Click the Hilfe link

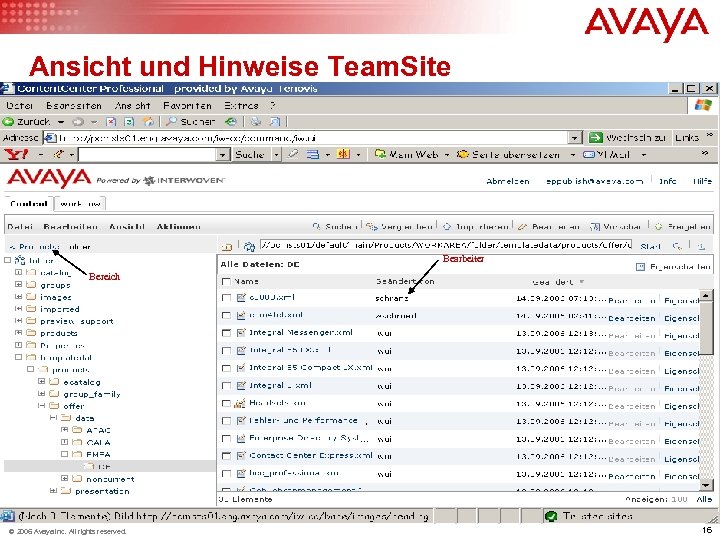(x=703, y=181)
